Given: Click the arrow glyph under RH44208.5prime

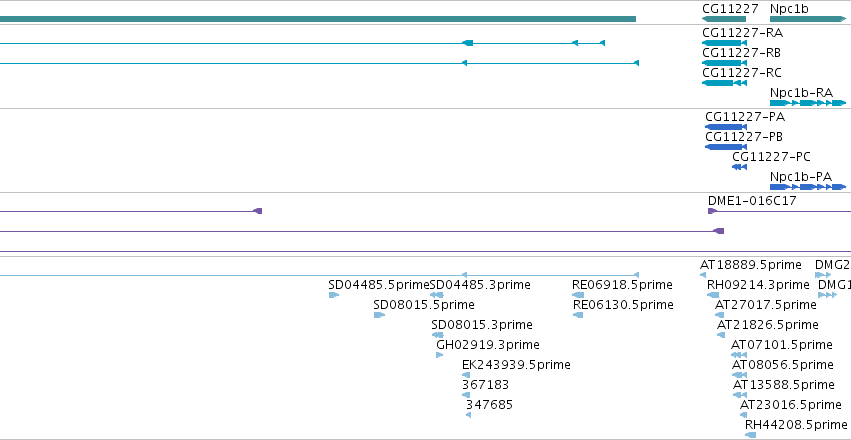Looking at the screenshot, I should [751, 435].
